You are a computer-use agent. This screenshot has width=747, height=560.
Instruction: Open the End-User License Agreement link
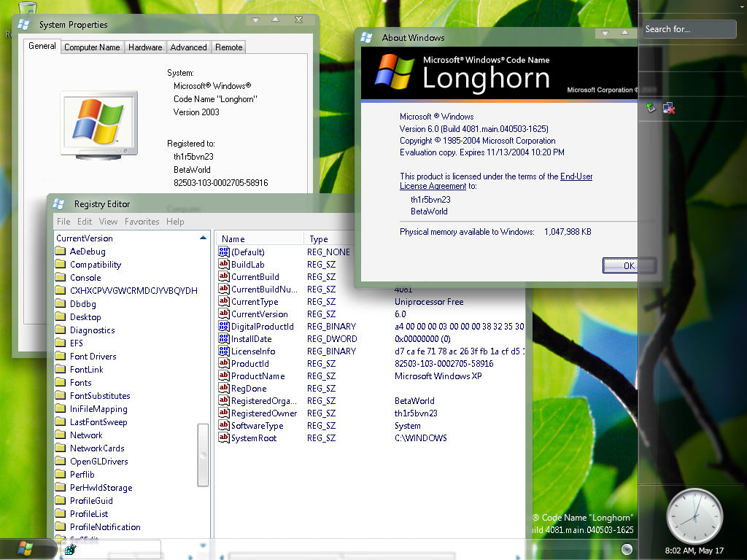[x=576, y=176]
